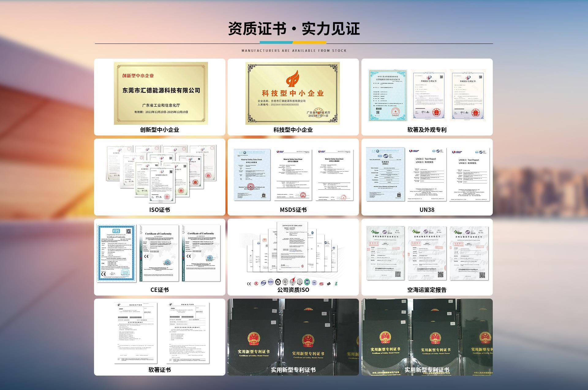Click the MSDS证书 caption label

click(x=293, y=210)
